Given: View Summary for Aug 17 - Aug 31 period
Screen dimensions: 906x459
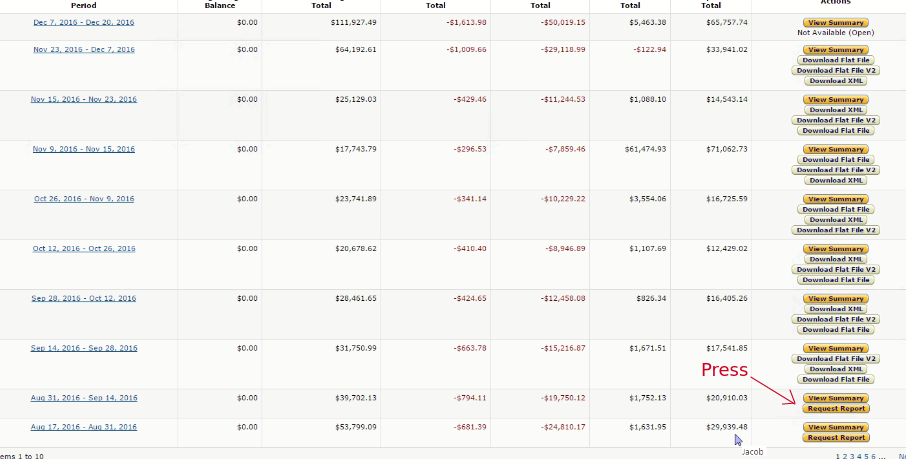Looking at the screenshot, I should click(x=835, y=428).
